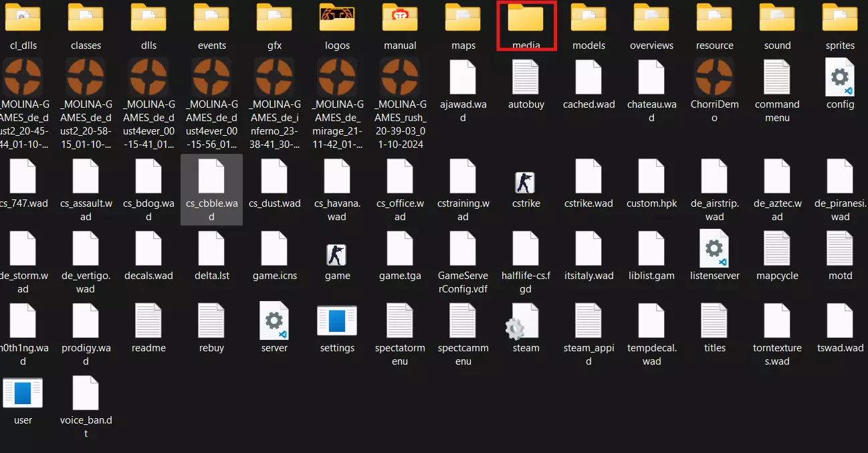Viewport: 868px width, 453px height.
Task: Select the cached.wad file
Action: pyautogui.click(x=588, y=84)
